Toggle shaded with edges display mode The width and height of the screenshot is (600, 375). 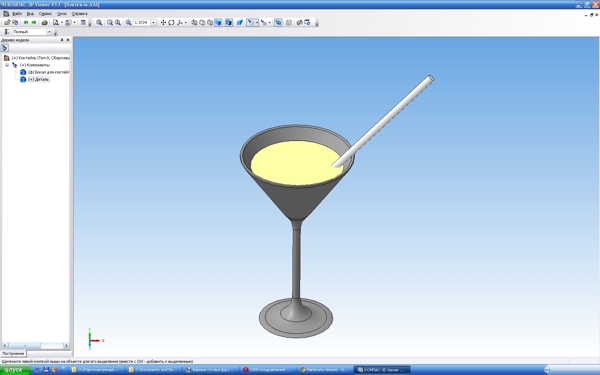coord(229,23)
